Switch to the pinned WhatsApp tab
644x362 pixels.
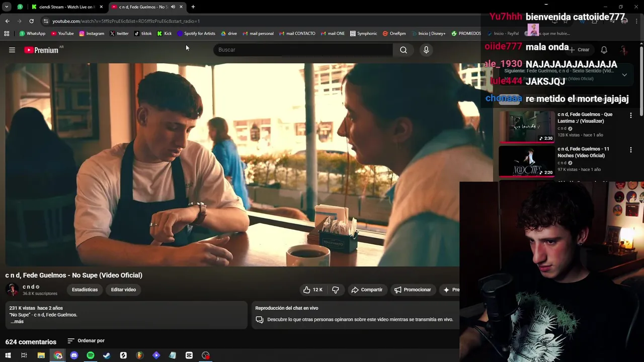click(x=20, y=7)
